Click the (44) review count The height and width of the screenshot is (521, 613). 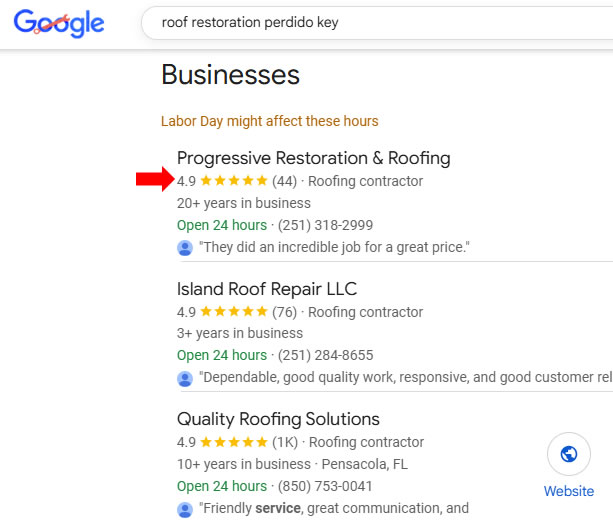tap(285, 181)
